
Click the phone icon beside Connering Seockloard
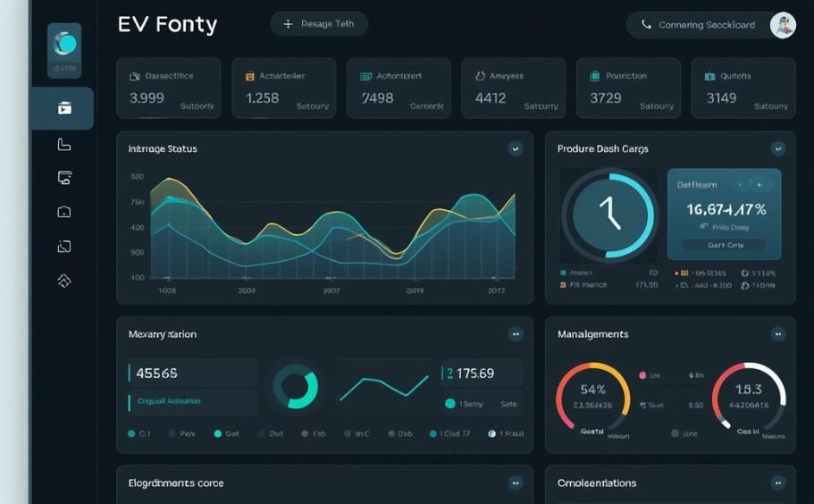(x=646, y=25)
